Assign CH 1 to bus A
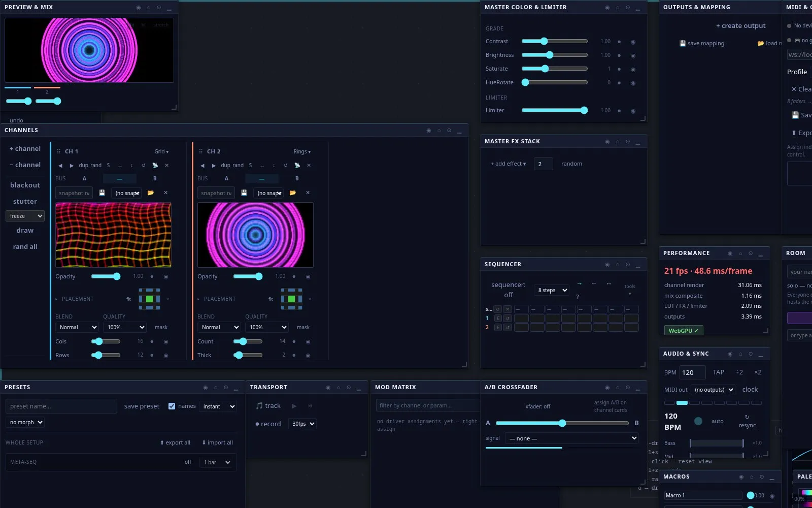Viewport: 812px width, 508px height. [x=84, y=179]
